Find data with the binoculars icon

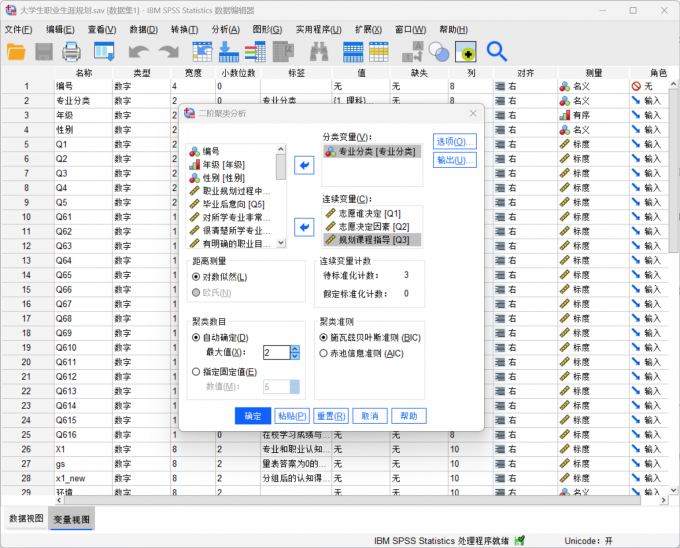coord(319,52)
